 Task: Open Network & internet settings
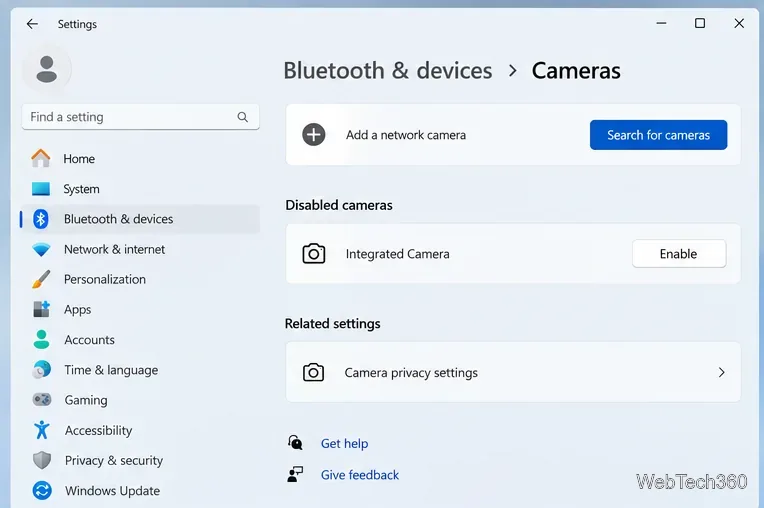point(140,249)
